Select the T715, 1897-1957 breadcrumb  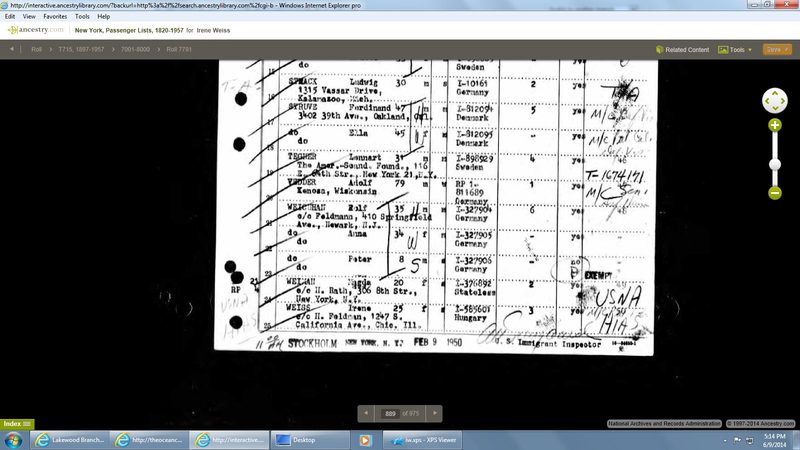tap(81, 49)
